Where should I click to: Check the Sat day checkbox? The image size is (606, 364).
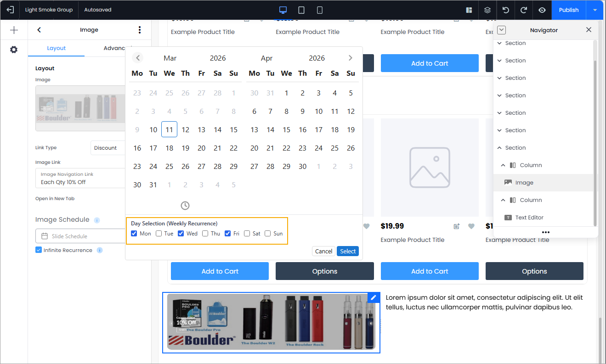[247, 234]
